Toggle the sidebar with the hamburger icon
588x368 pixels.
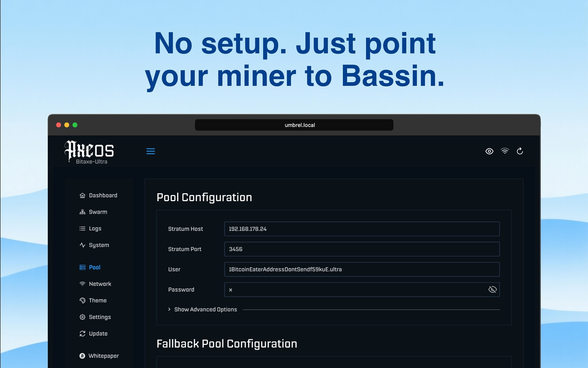pos(151,151)
